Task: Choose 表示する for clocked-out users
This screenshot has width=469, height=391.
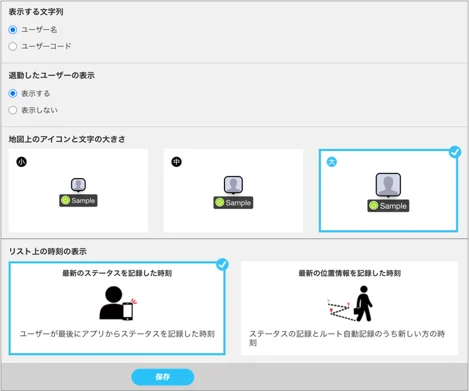Action: [13, 93]
